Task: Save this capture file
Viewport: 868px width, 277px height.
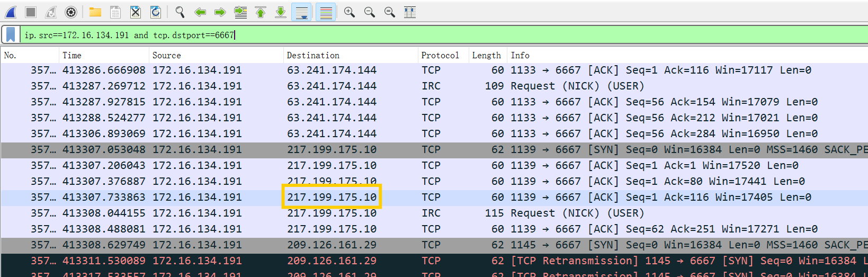Action: pyautogui.click(x=115, y=12)
